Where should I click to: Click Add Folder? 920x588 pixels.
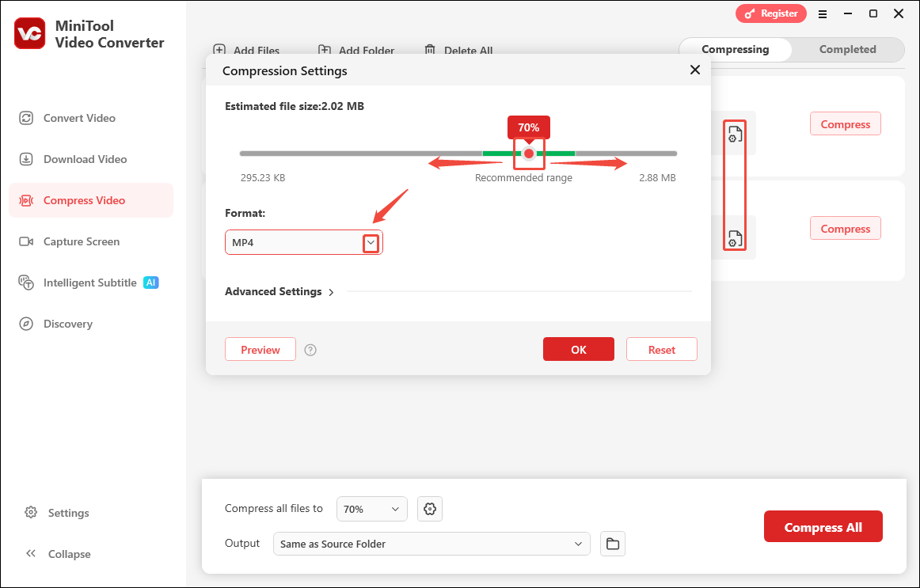pyautogui.click(x=356, y=51)
